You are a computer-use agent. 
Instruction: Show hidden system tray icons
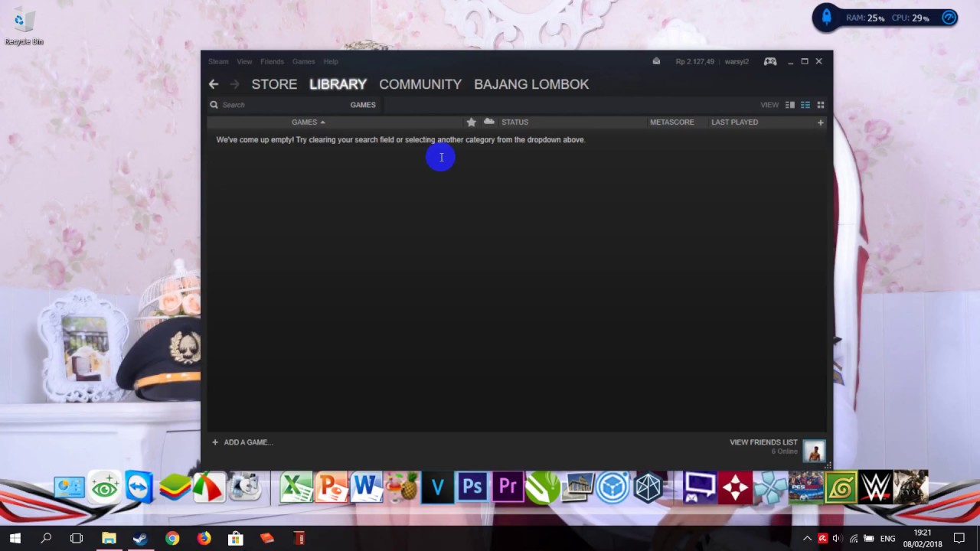(807, 539)
